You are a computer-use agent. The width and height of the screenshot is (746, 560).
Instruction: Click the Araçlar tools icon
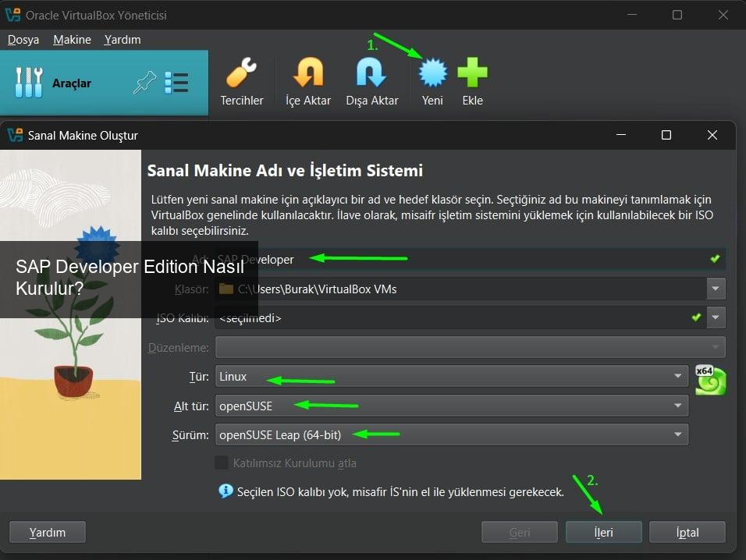(x=29, y=83)
